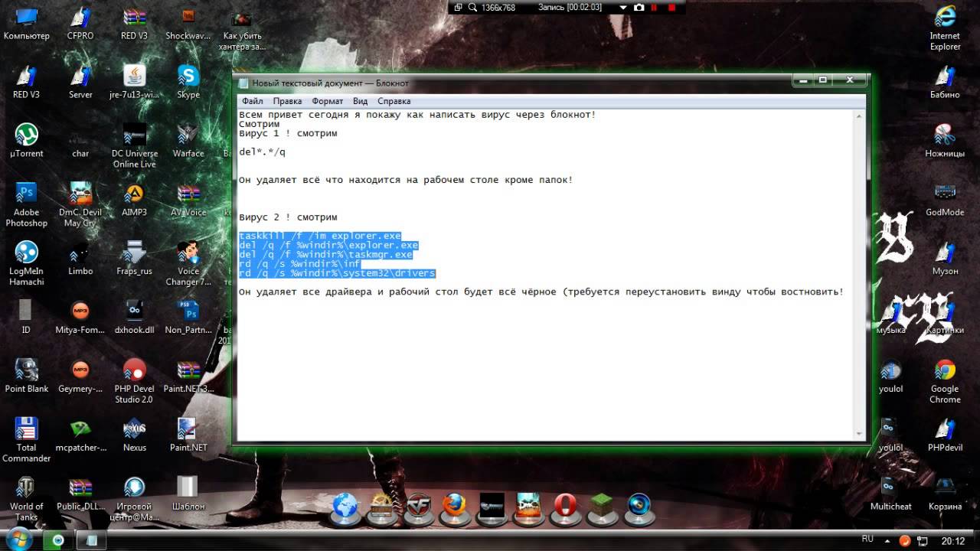Viewport: 980px width, 551px height.
Task: Open the PHPdevil desktop shortcut
Action: coord(945,435)
